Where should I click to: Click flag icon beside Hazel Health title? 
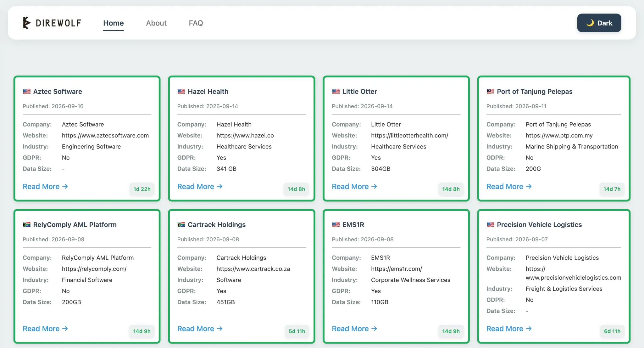181,92
